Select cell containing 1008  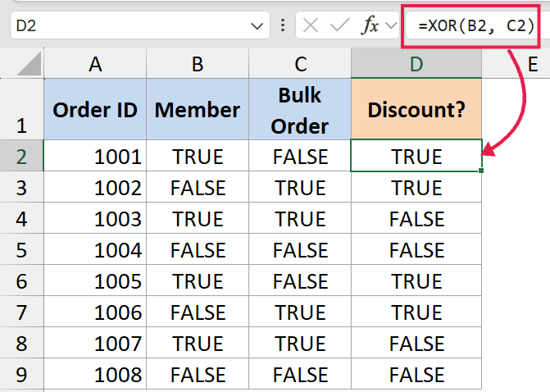coord(95,374)
